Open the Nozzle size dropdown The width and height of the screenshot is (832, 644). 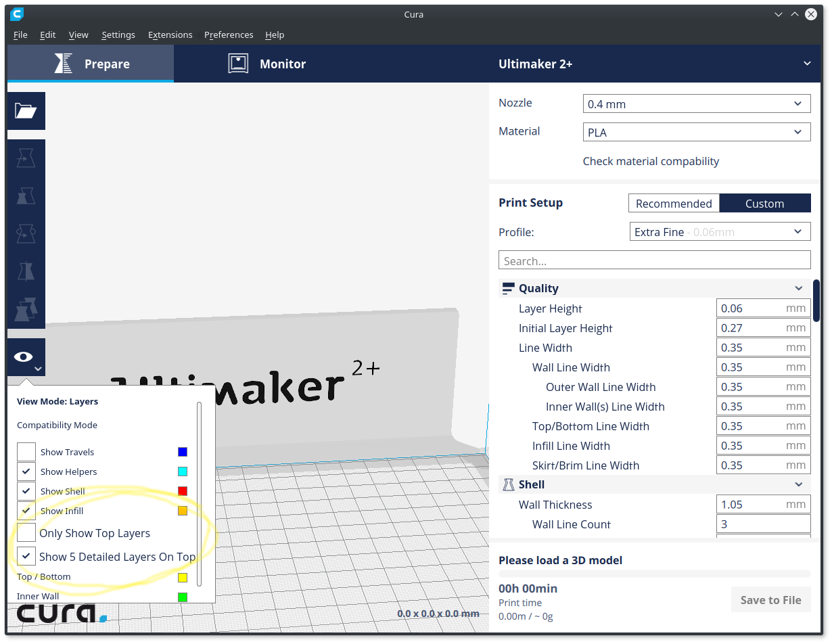coord(697,103)
